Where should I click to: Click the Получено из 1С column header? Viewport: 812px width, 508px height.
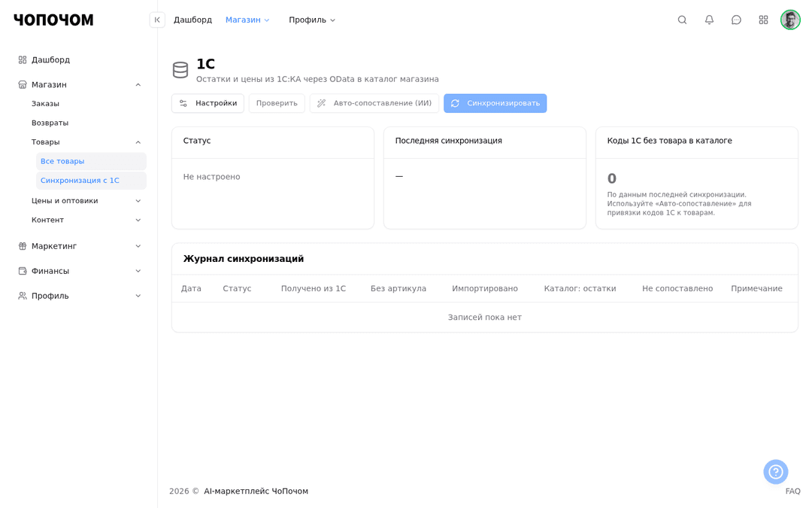point(314,289)
